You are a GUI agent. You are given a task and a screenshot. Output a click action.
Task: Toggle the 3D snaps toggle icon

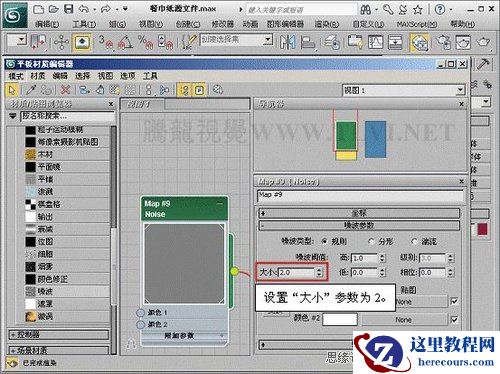[x=106, y=42]
